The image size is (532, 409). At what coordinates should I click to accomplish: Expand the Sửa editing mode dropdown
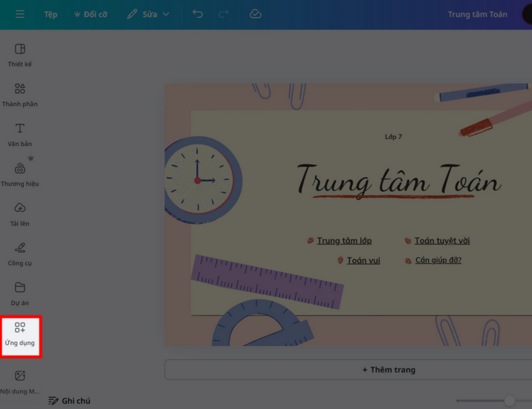149,14
